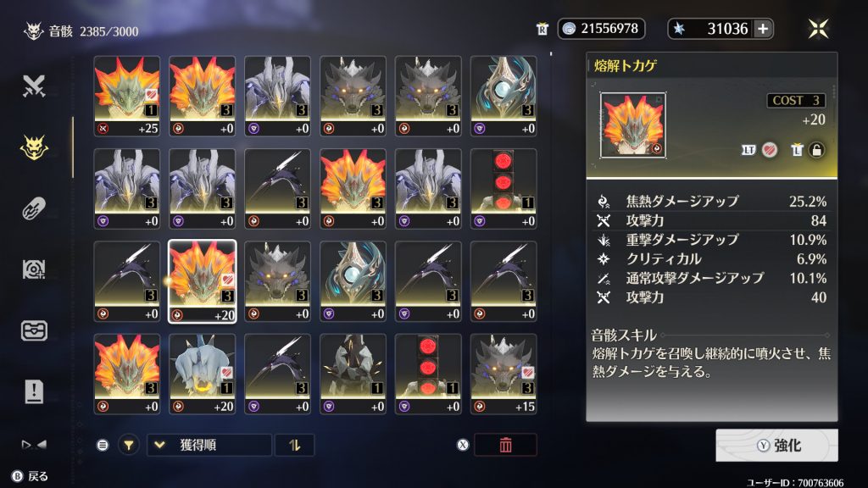The width and height of the screenshot is (868, 488).
Task: Toggle ascending/descending sort arrows button
Action: point(294,445)
